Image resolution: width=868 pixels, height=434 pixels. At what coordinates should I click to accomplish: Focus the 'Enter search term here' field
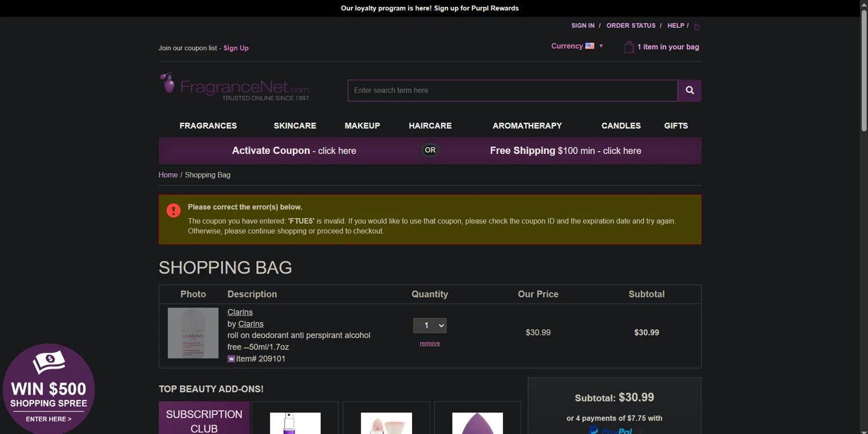coord(513,90)
